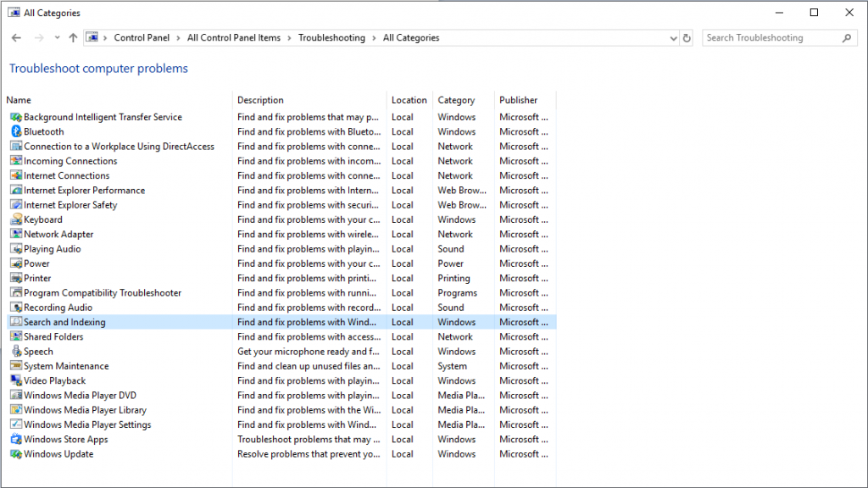
Task: Click the Playing Audio icon
Action: point(16,249)
